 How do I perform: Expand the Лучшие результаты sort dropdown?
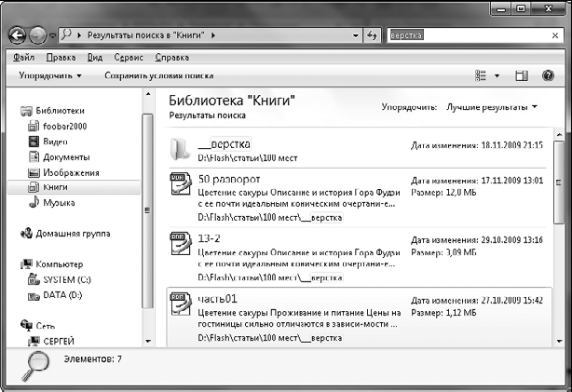(x=492, y=107)
